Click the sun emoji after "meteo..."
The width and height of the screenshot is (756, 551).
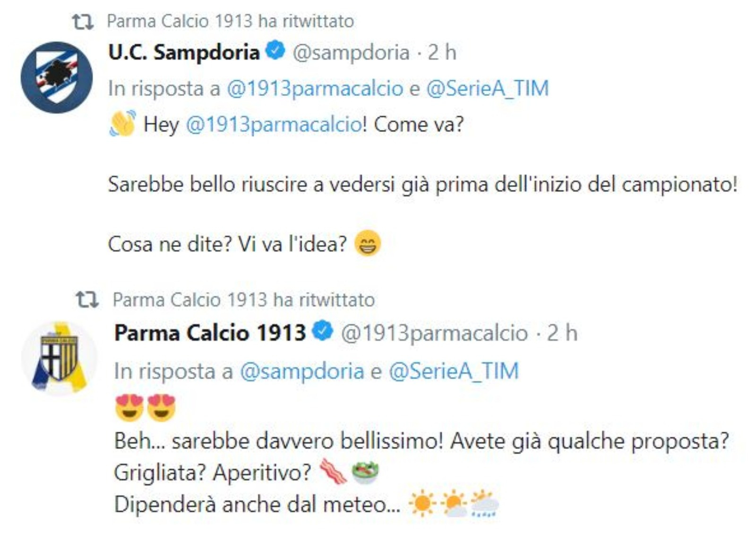click(x=422, y=503)
